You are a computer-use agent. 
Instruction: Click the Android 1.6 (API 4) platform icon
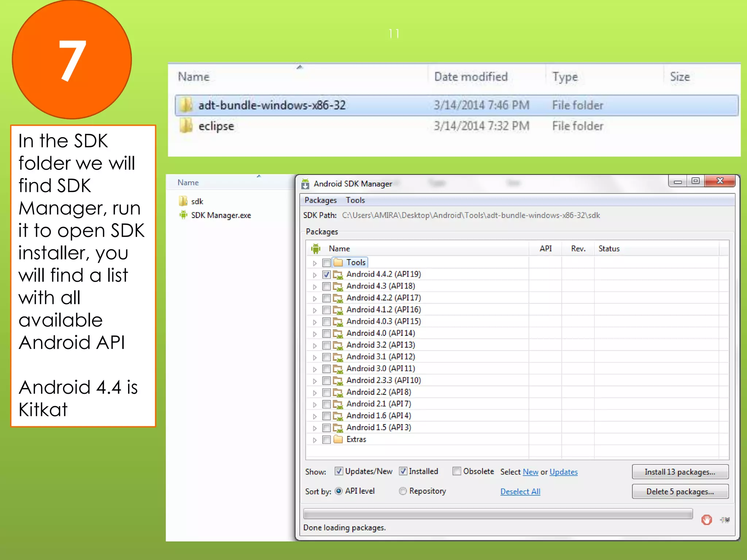pyautogui.click(x=338, y=416)
